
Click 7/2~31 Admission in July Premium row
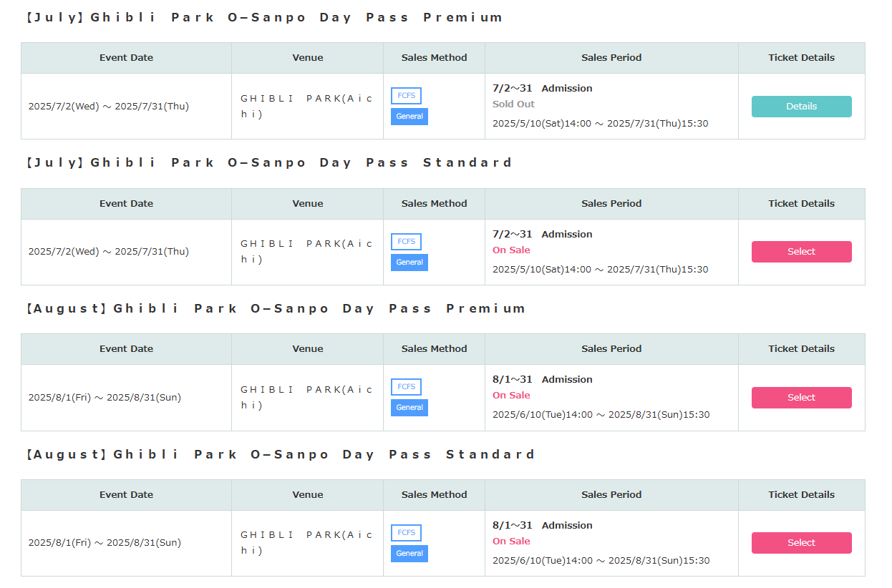coord(543,89)
